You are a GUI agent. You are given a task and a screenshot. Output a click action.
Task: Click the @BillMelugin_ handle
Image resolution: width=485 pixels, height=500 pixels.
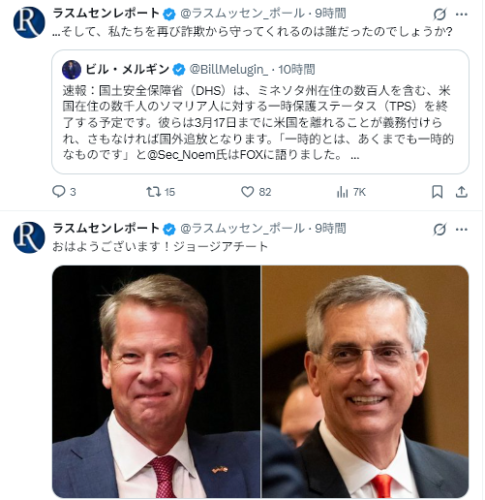click(228, 69)
